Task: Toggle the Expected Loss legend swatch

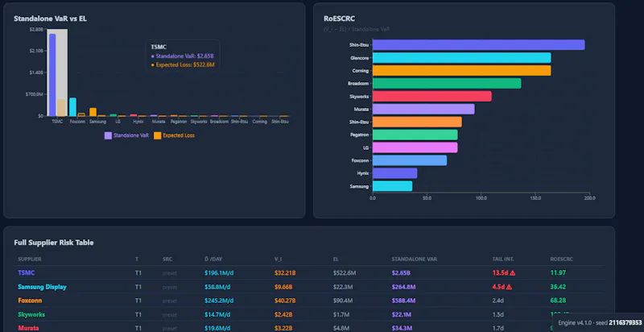Action: pos(157,135)
